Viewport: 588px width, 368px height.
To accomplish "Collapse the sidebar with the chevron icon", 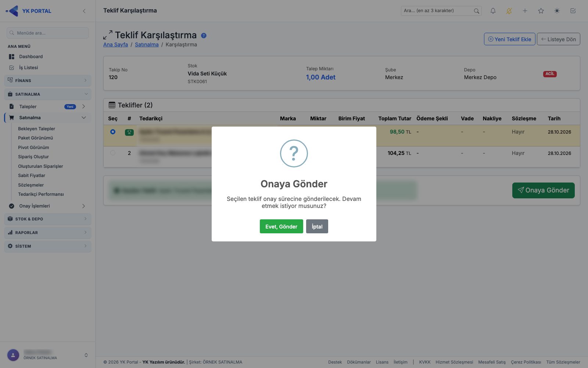I will click(84, 11).
